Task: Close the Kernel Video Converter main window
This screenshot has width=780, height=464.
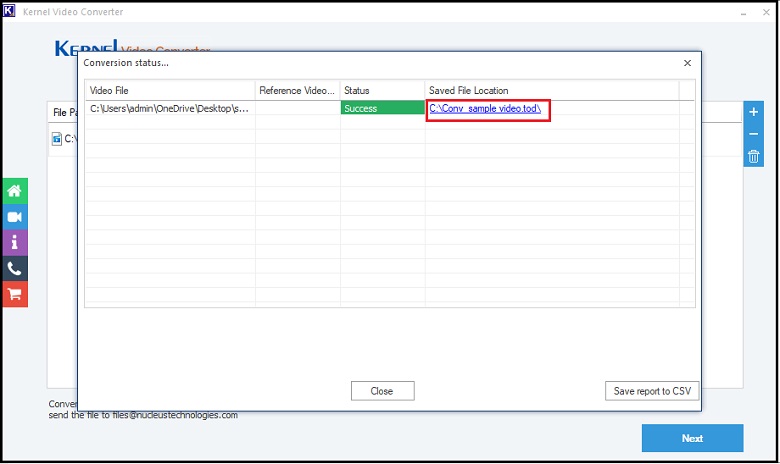Action: click(766, 12)
